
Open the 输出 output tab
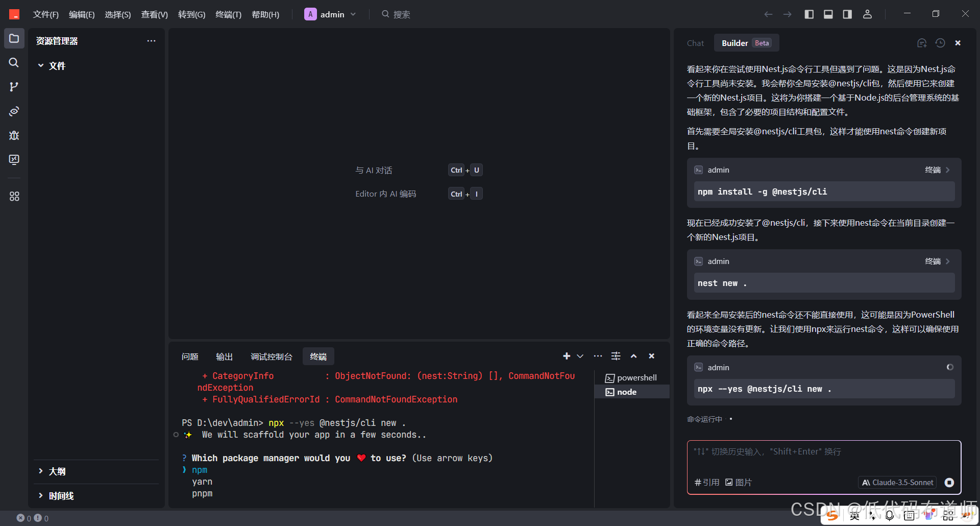coord(224,356)
